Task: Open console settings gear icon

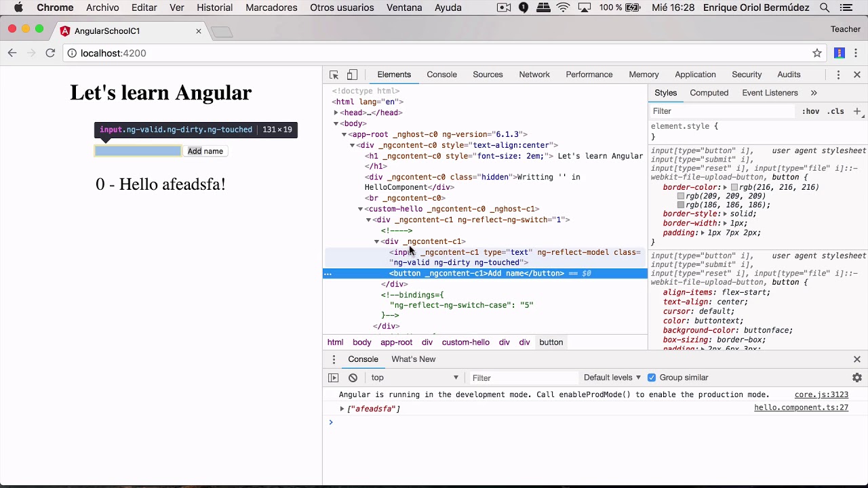Action: [857, 378]
